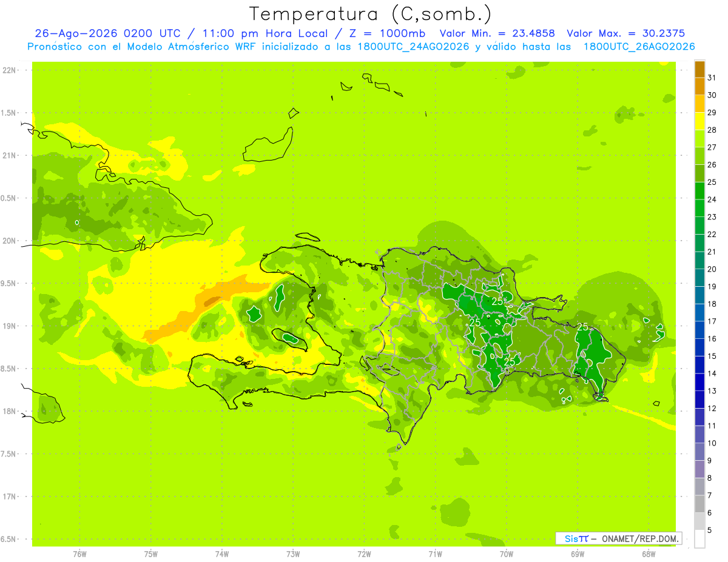Click the '76W' longitude label
728x562 pixels.
[79, 554]
